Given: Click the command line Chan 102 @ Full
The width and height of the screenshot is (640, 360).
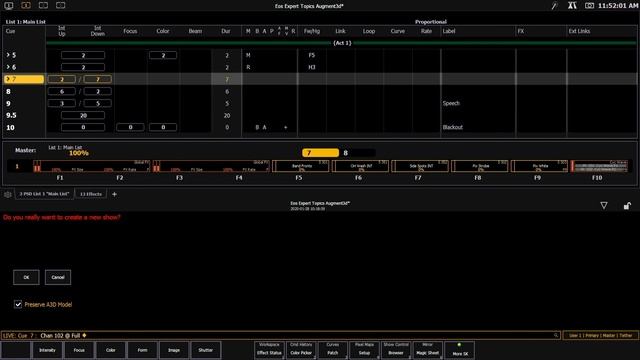Looking at the screenshot, I should pos(60,336).
